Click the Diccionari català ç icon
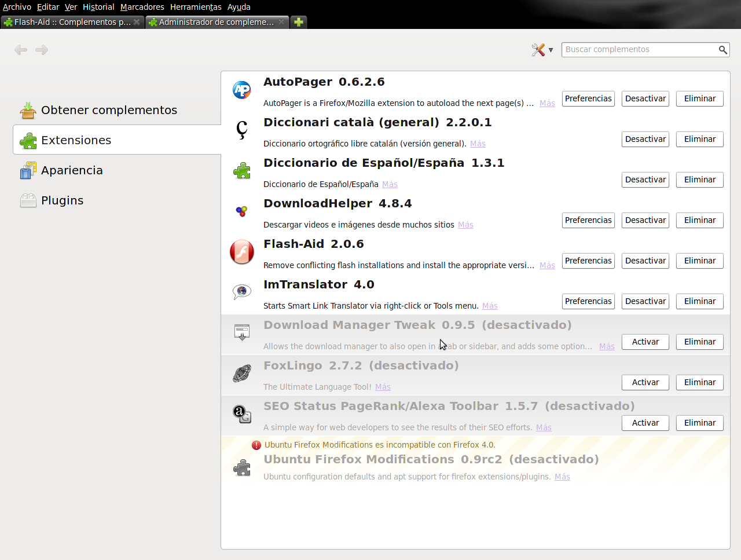741x560 pixels. tap(242, 130)
